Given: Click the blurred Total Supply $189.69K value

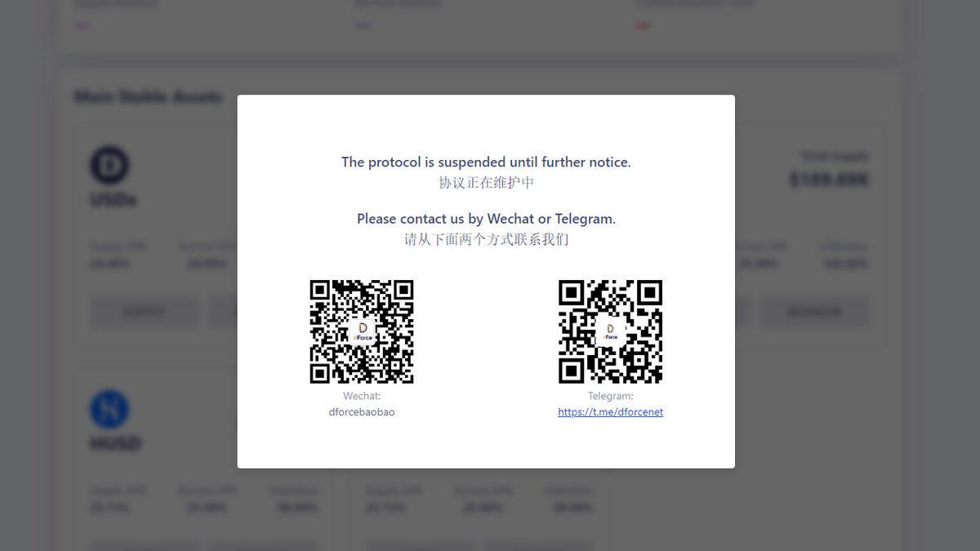Looking at the screenshot, I should tap(829, 180).
